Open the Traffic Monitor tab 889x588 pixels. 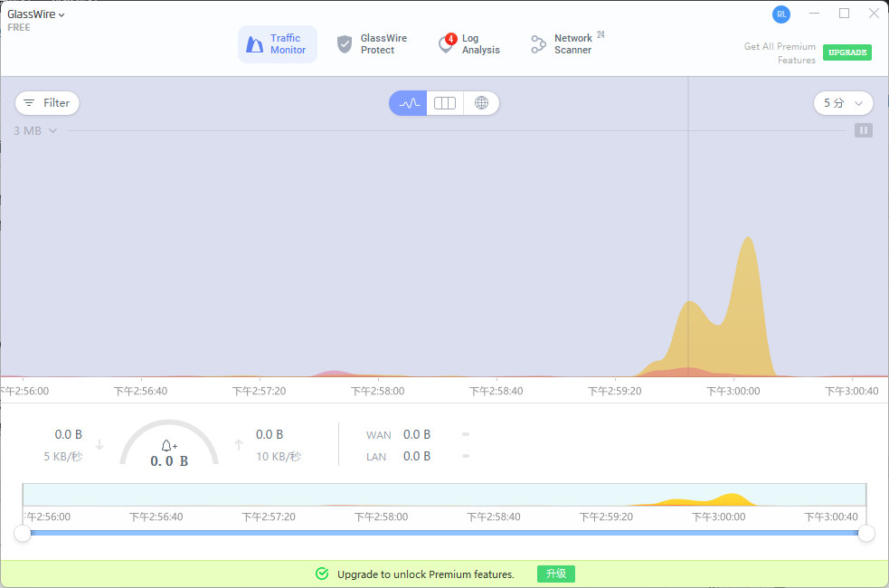tap(277, 44)
